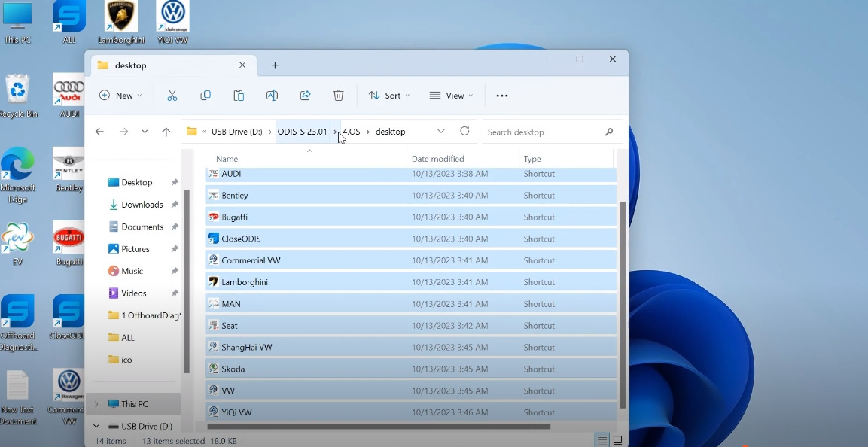Click the file list horizontal scrollbar
Screen dimensions: 868x447
pos(379,427)
